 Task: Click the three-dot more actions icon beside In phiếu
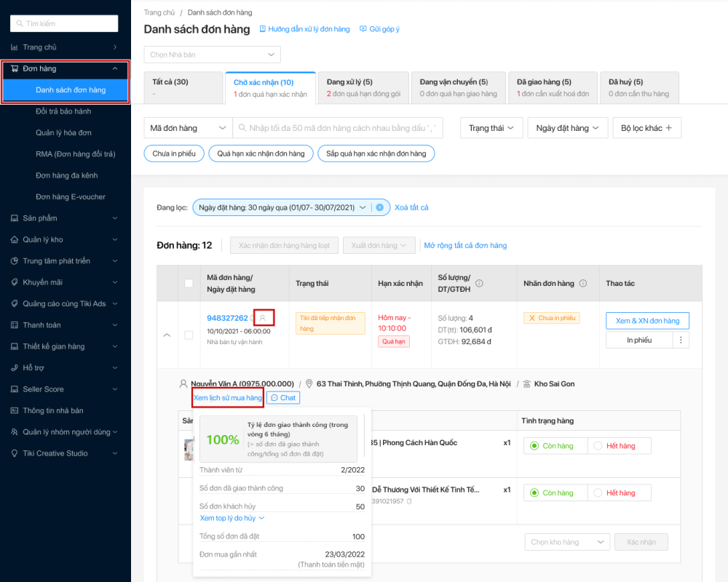pos(681,340)
